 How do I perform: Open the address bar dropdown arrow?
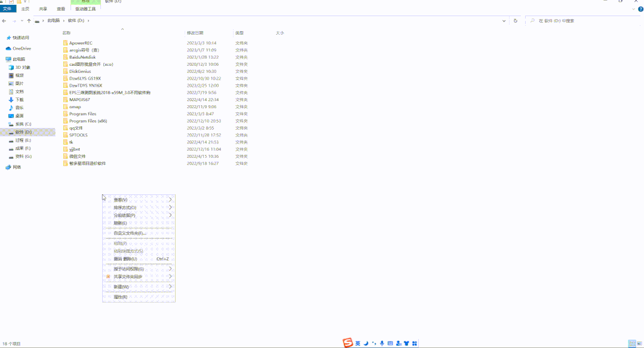coord(504,20)
